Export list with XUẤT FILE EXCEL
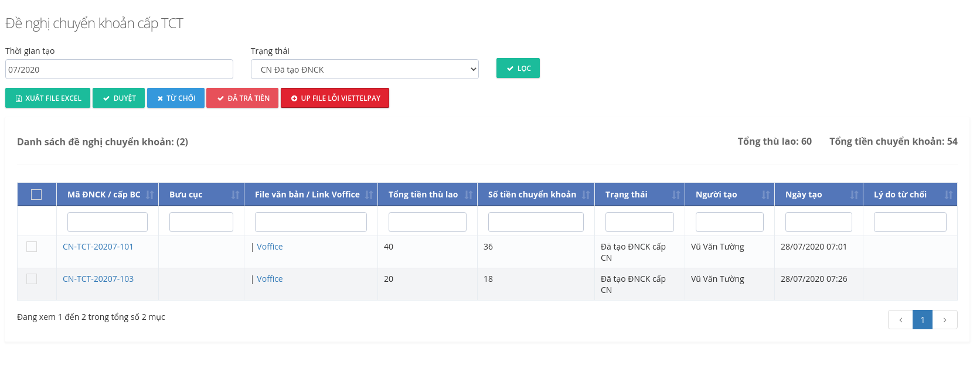This screenshot has height=365, width=980. (x=48, y=98)
